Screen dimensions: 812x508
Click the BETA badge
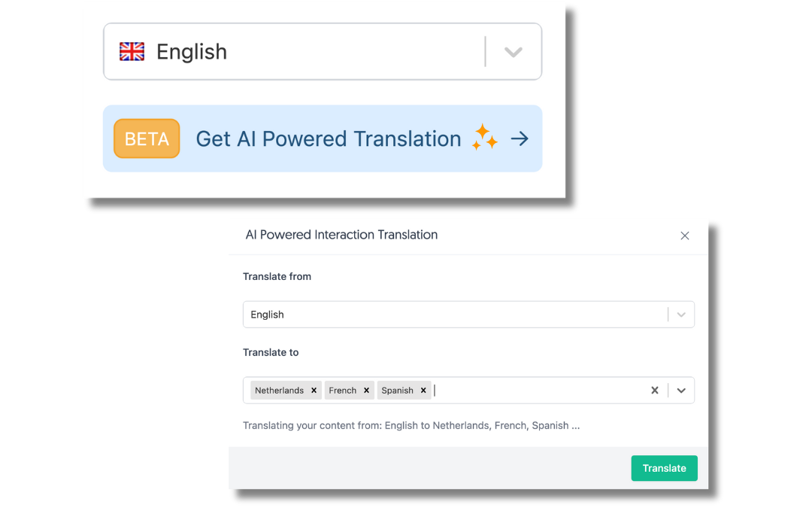pos(147,138)
